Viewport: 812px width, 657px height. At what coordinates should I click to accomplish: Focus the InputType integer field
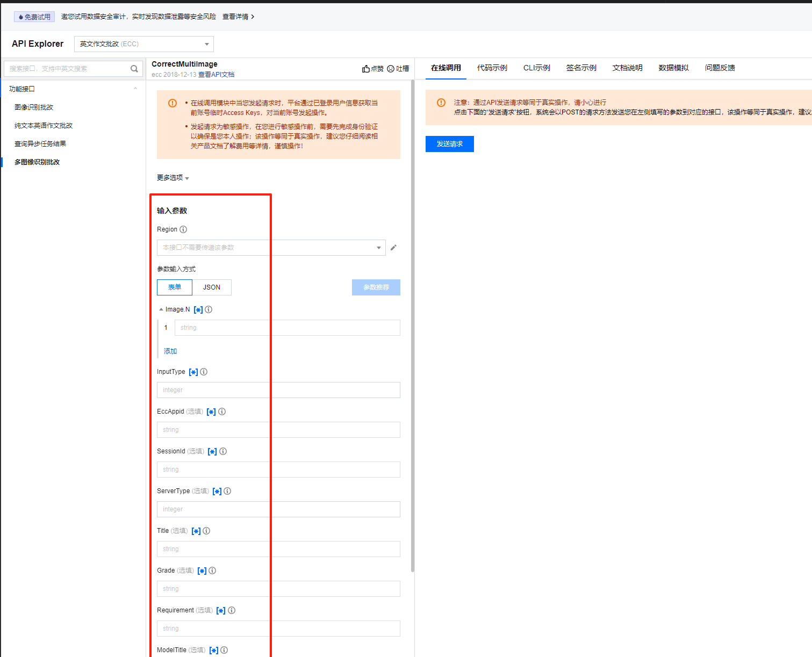tap(278, 390)
